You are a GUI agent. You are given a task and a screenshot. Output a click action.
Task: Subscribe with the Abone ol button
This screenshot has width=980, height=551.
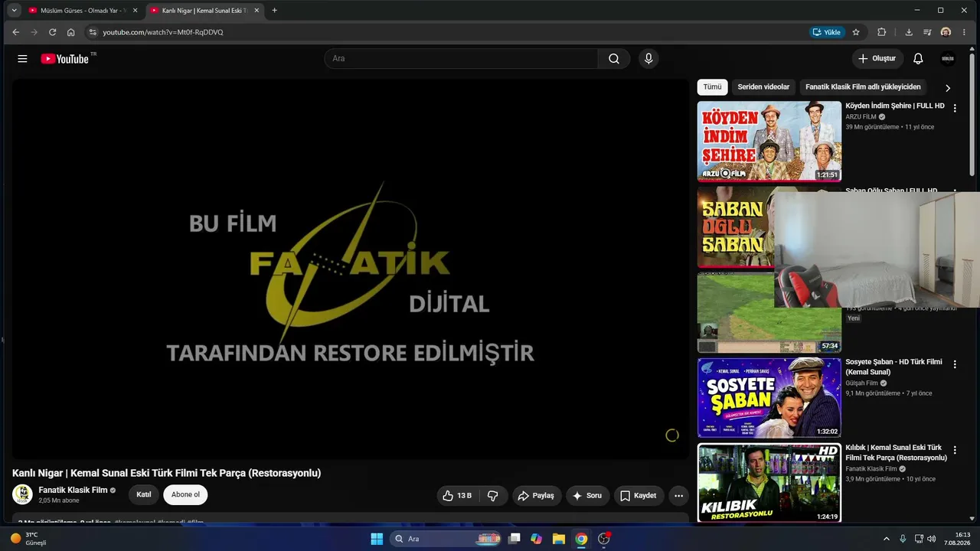(185, 495)
